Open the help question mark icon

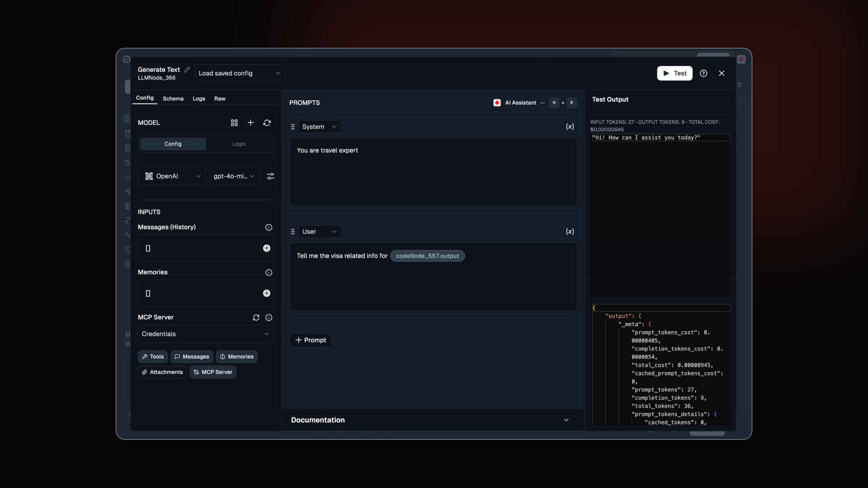pos(703,73)
